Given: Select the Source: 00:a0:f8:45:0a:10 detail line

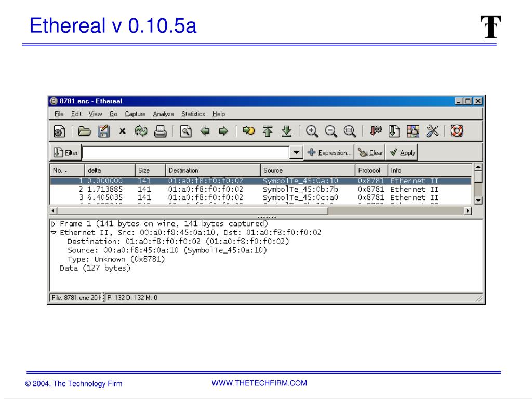Looking at the screenshot, I should click(167, 250).
